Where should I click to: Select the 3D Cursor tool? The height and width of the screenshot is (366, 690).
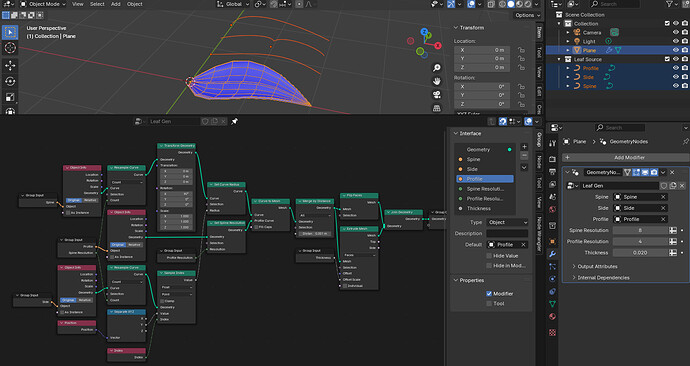click(x=10, y=48)
